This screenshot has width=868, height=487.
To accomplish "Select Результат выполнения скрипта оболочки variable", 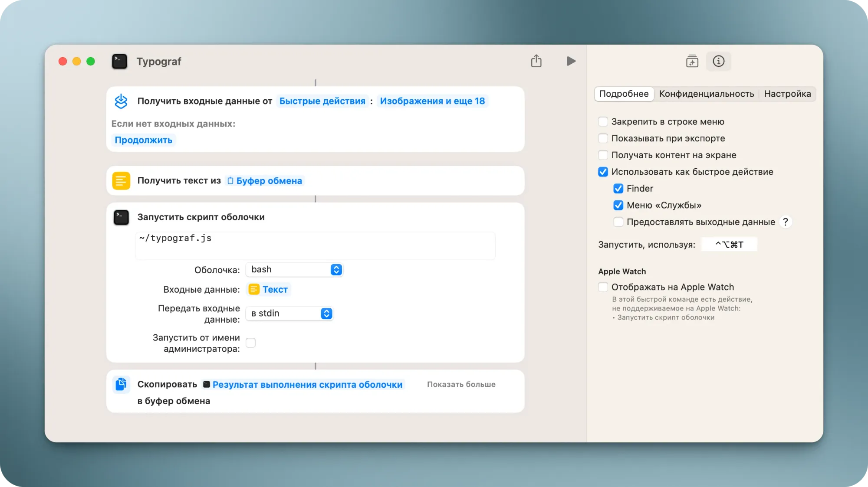I will (303, 385).
